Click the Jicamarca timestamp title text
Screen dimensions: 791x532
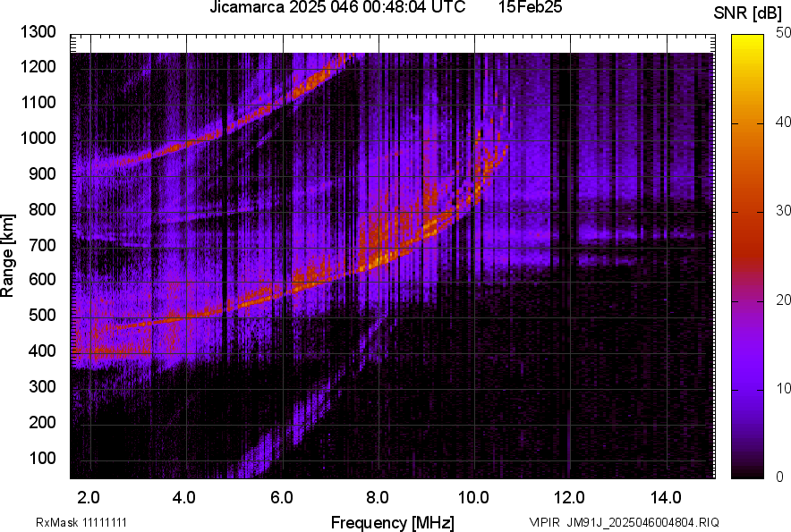click(x=337, y=8)
